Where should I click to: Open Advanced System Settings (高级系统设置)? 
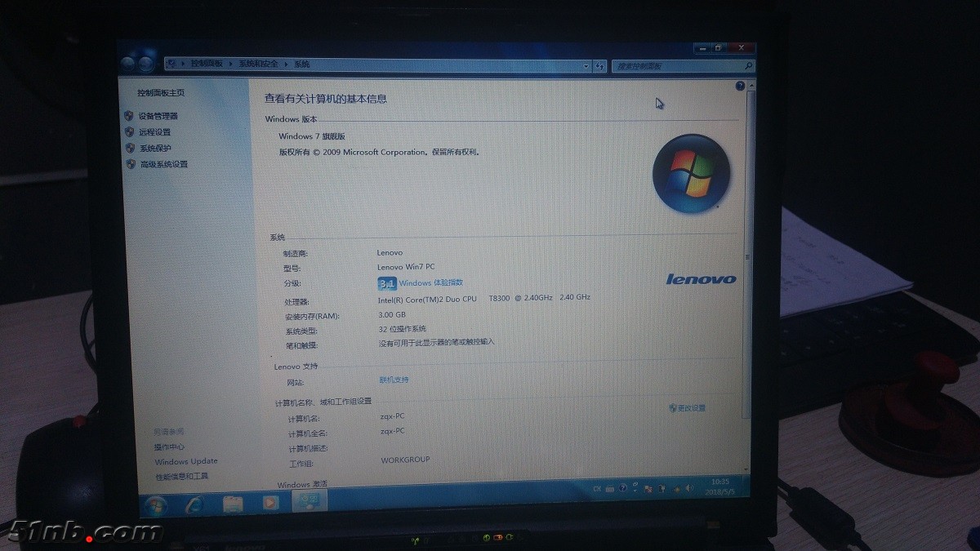[x=163, y=164]
